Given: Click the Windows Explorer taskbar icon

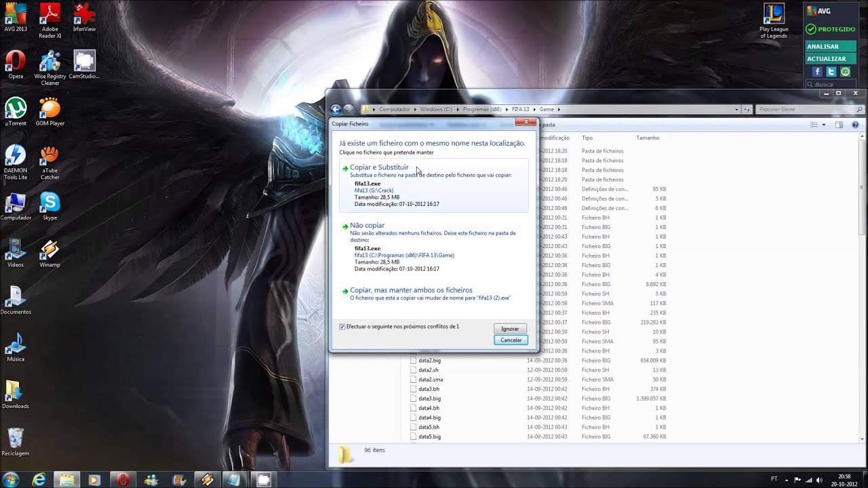Looking at the screenshot, I should [66, 480].
